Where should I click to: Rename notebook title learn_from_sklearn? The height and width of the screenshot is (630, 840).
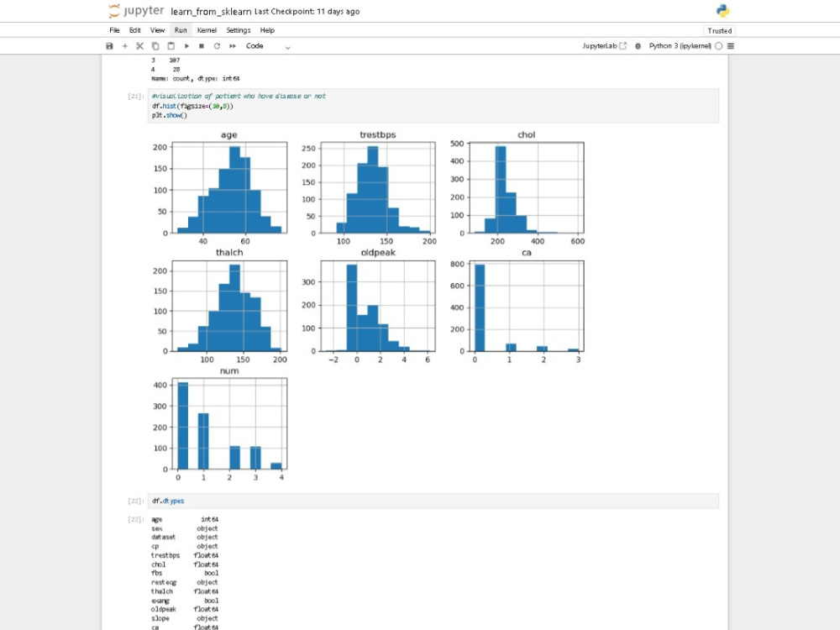tap(211, 11)
